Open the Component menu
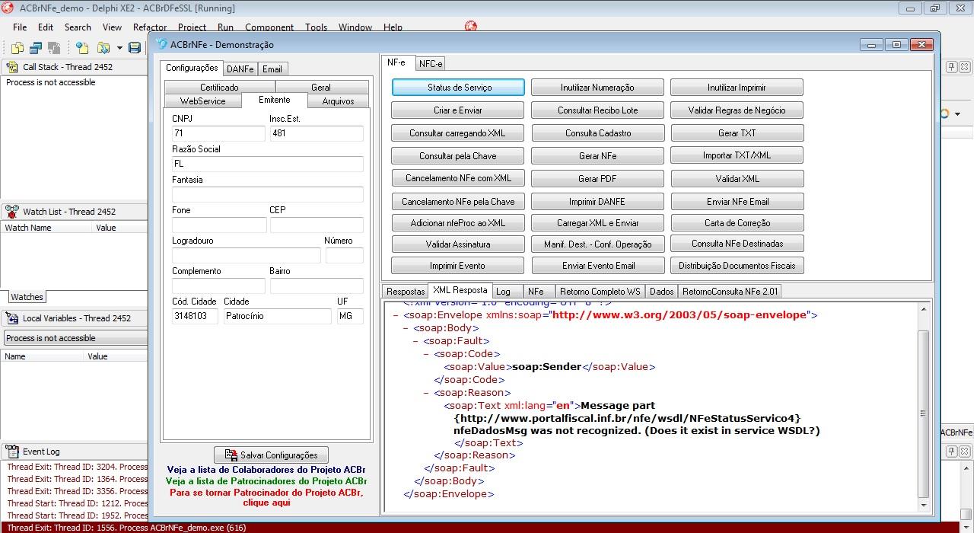Screen dimensions: 980x533 (x=269, y=27)
